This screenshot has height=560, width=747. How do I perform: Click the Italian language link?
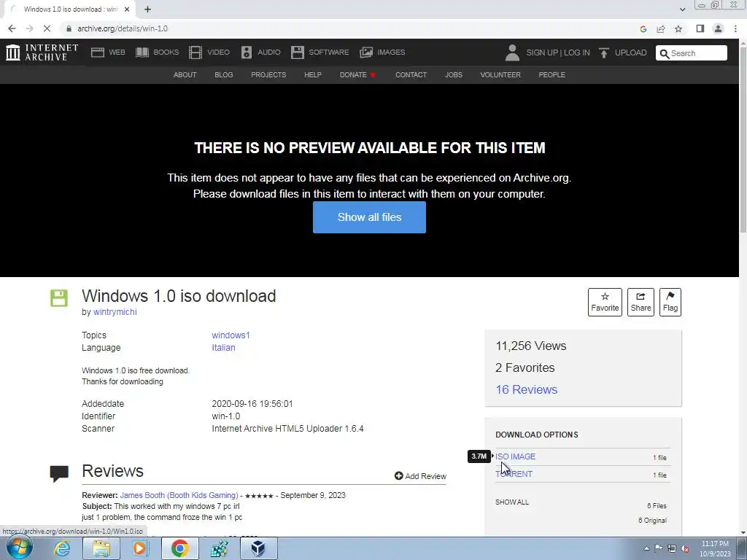click(223, 348)
